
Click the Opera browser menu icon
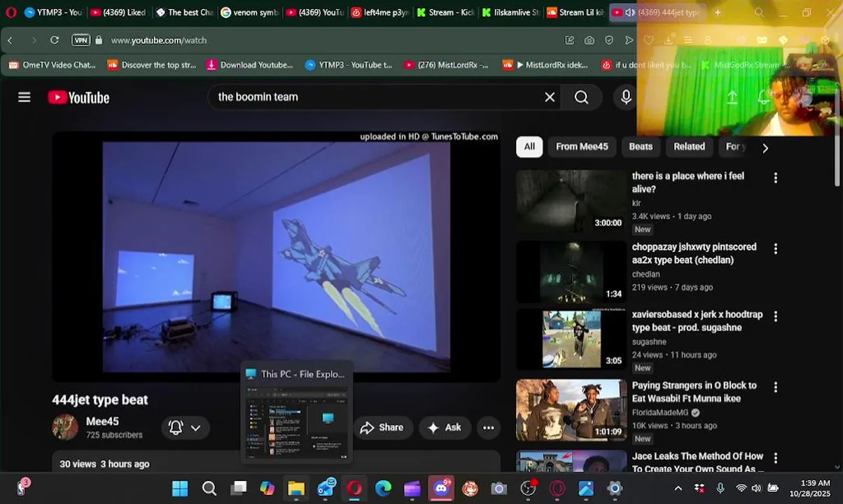(11, 13)
